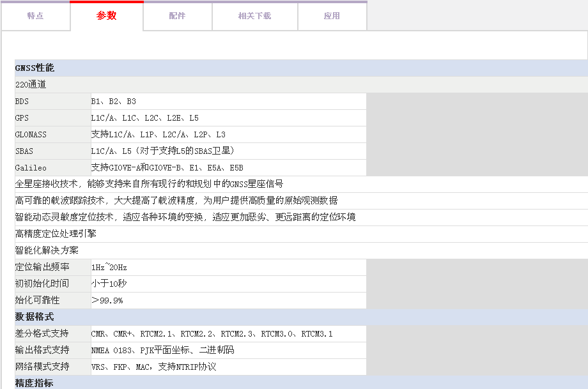The height and width of the screenshot is (389, 588).
Task: Click the GPS signal values L1C/A、L1C、L2C、L2E、L5
Action: point(144,118)
